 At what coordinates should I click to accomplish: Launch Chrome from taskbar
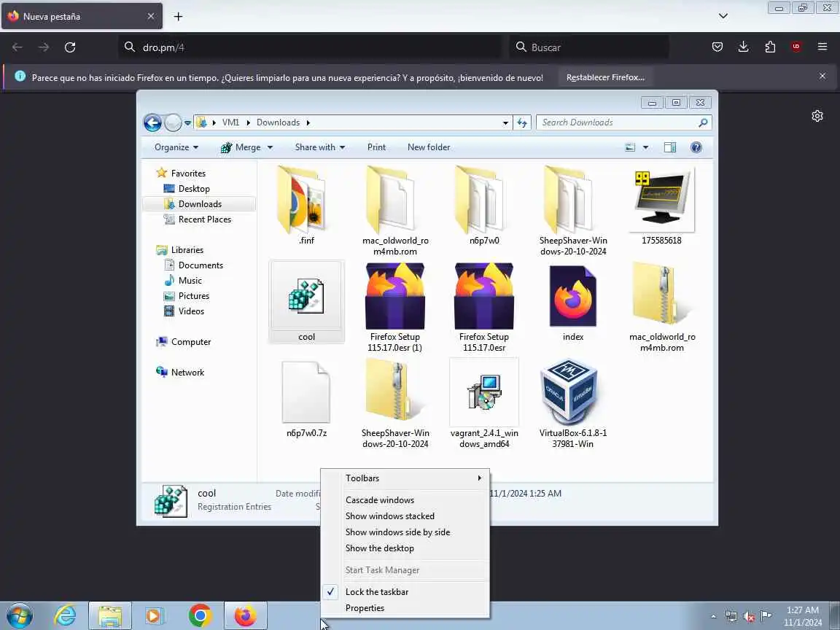coord(200,616)
